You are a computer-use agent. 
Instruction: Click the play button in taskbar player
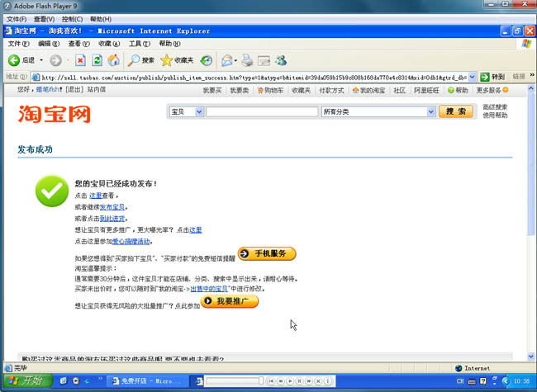coord(290,380)
